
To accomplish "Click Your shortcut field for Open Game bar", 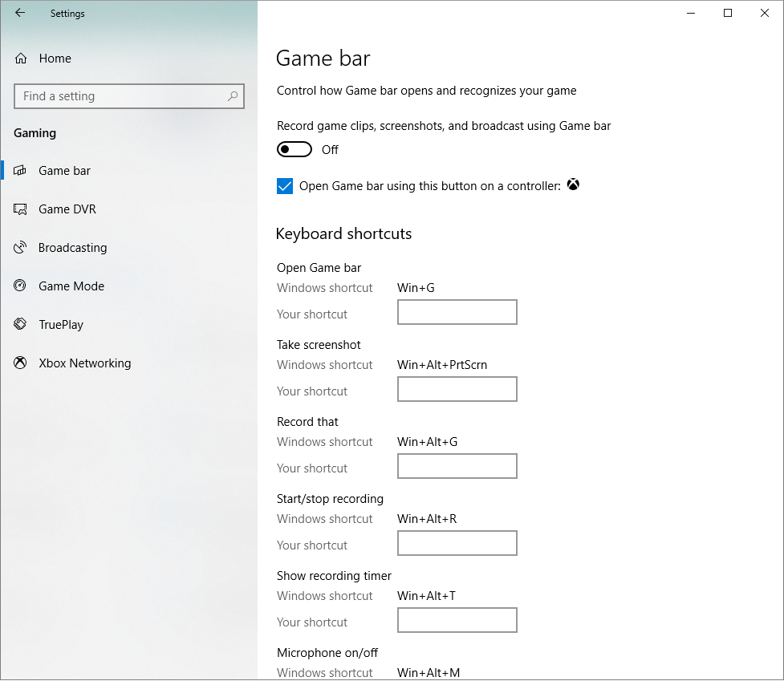I will click(x=457, y=312).
